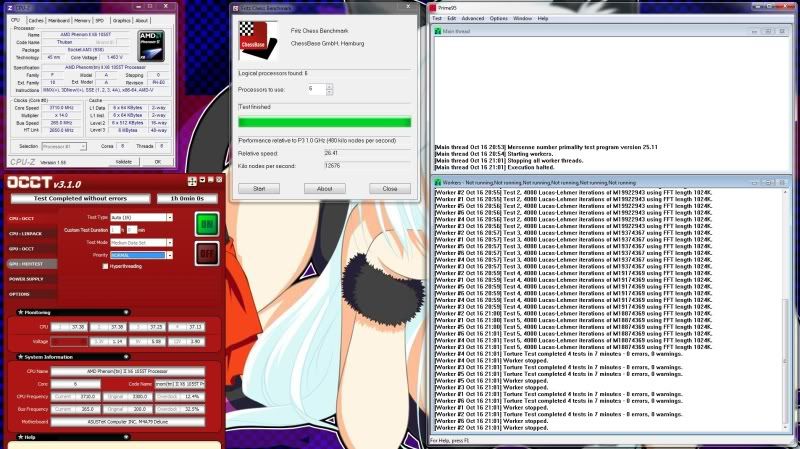Click the green Fritz benchmark progress bar
This screenshot has width=800, height=449.
[x=324, y=122]
